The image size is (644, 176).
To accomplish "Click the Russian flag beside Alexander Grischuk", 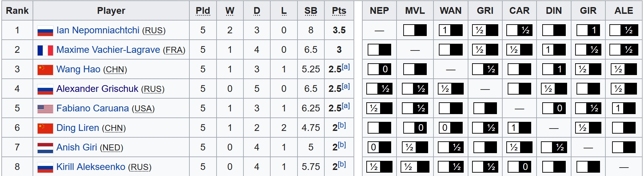I will [x=45, y=89].
